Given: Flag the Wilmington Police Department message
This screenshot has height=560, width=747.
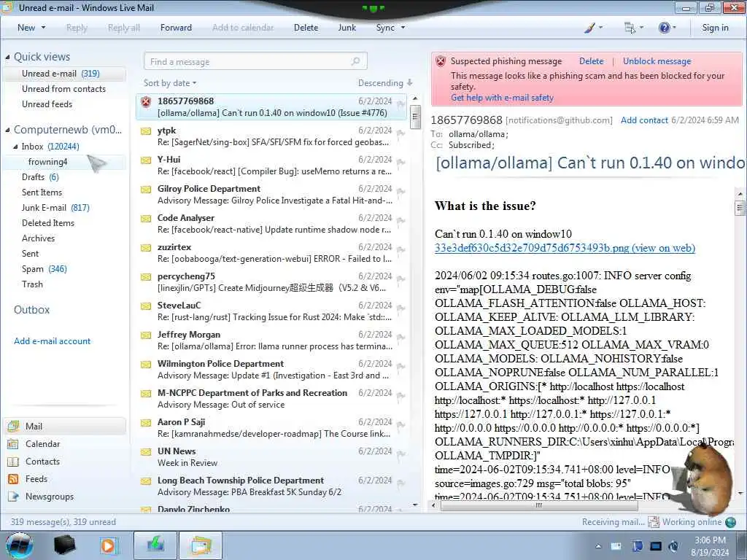Looking at the screenshot, I should coord(400,367).
